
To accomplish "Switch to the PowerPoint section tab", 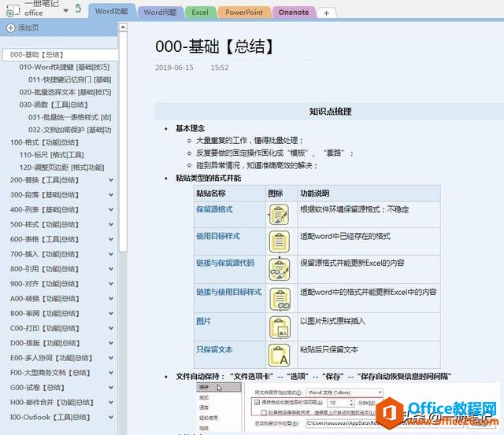I will (244, 13).
